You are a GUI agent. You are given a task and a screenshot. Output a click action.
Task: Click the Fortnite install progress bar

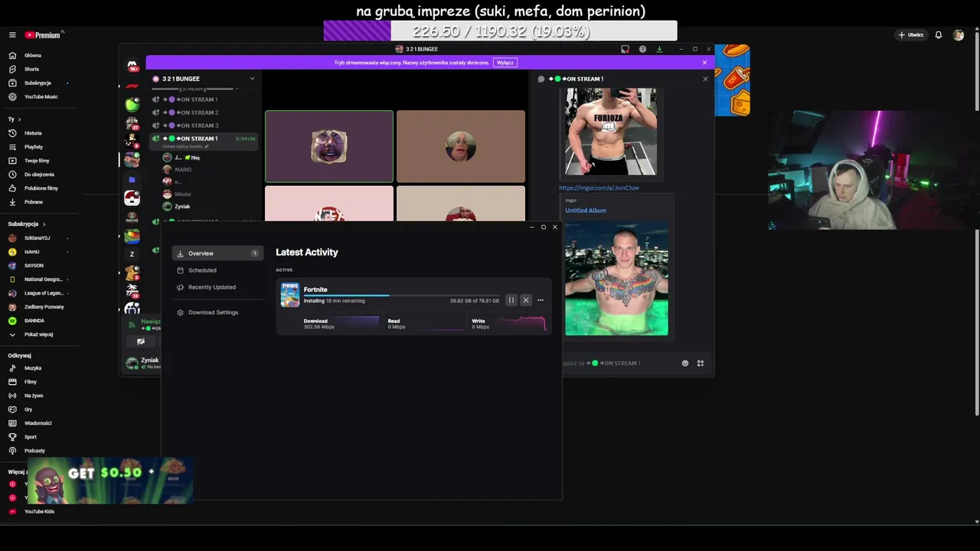401,295
